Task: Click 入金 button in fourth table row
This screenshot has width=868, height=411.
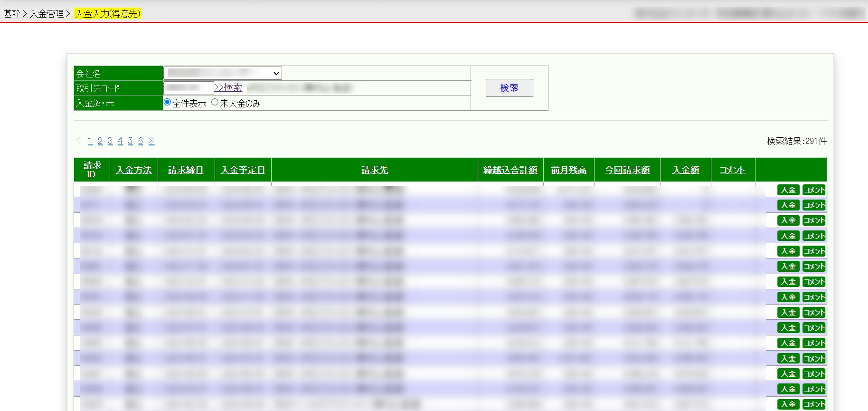Action: (x=788, y=236)
